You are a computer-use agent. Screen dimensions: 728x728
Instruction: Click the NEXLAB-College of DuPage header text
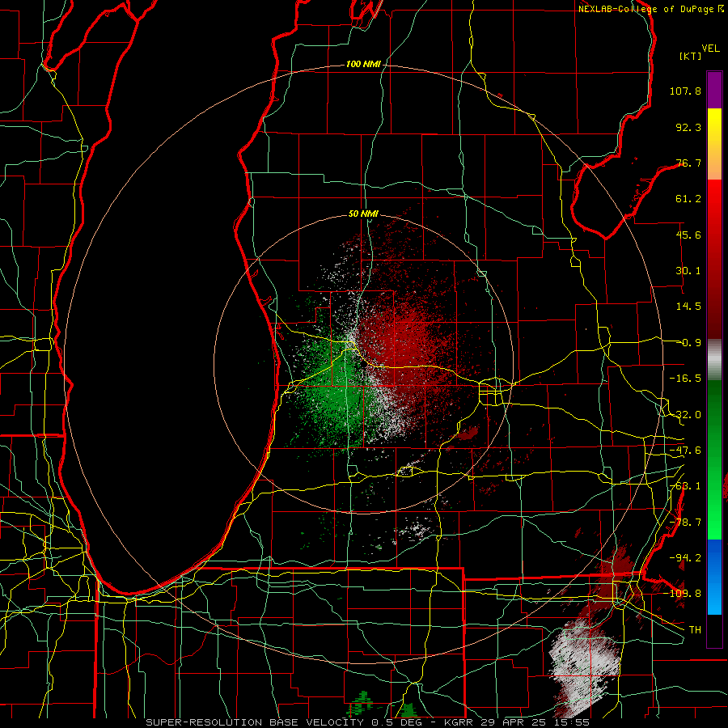[x=650, y=9]
